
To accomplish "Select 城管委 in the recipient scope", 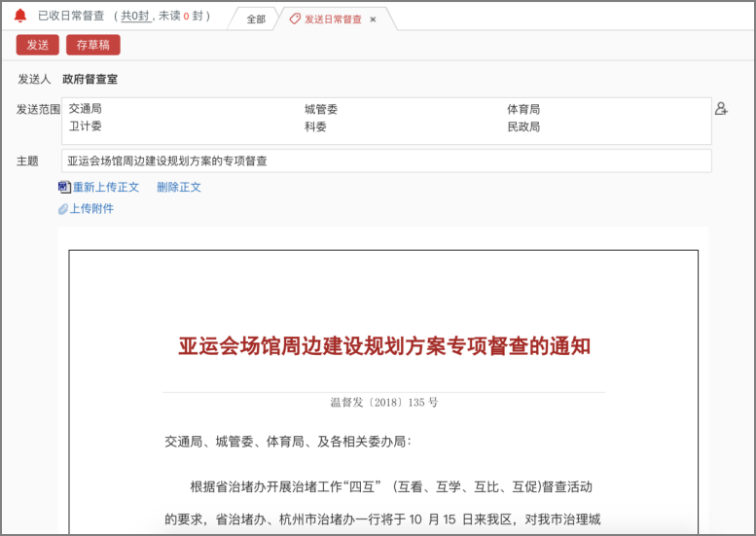I will click(320, 110).
